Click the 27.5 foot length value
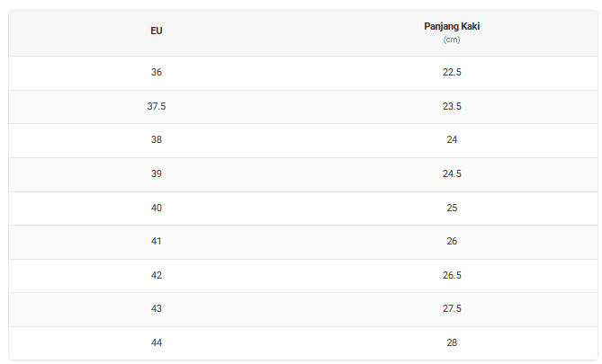The width and height of the screenshot is (602, 364). (452, 309)
